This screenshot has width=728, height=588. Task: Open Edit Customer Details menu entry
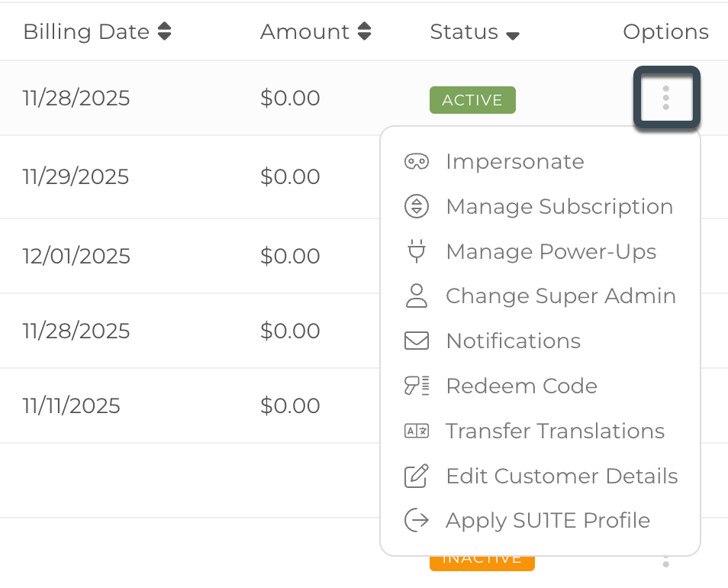pyautogui.click(x=562, y=476)
